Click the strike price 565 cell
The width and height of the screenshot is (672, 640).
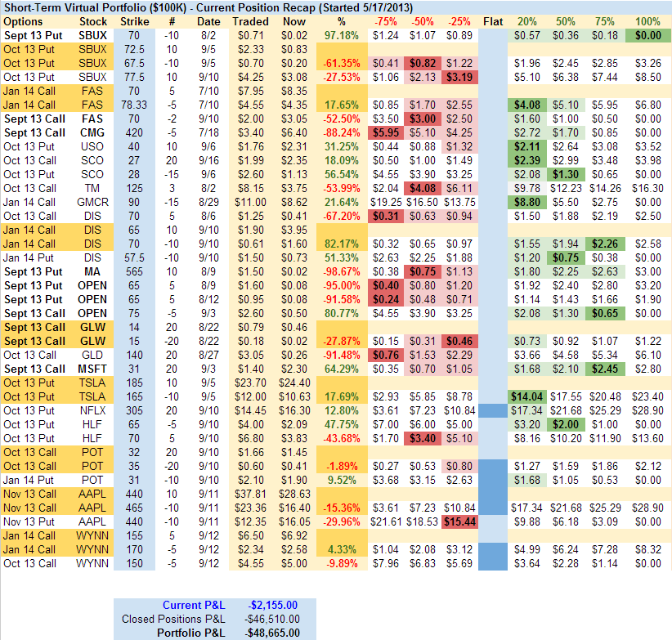(133, 271)
